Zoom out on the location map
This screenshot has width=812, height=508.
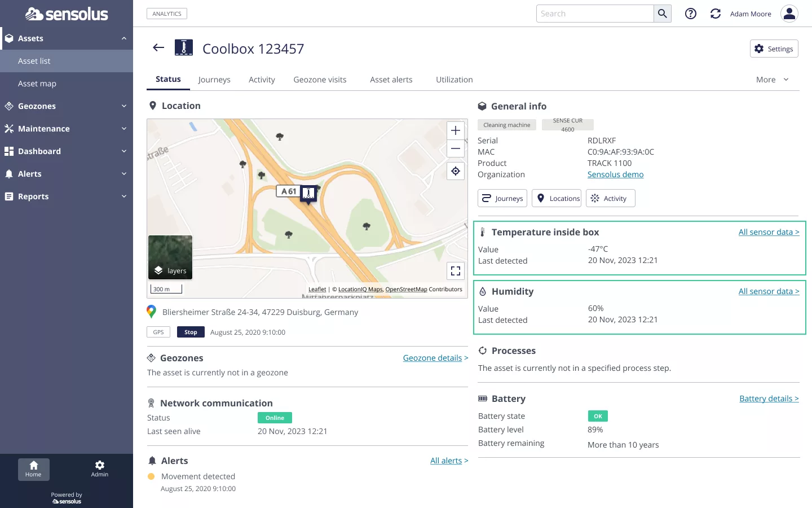(456, 148)
